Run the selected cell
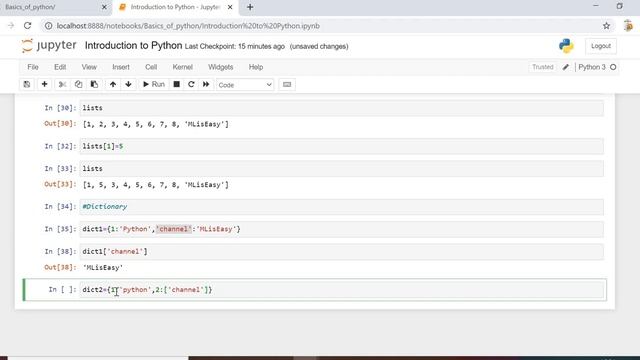Viewport: 640px width, 360px height. [x=153, y=84]
